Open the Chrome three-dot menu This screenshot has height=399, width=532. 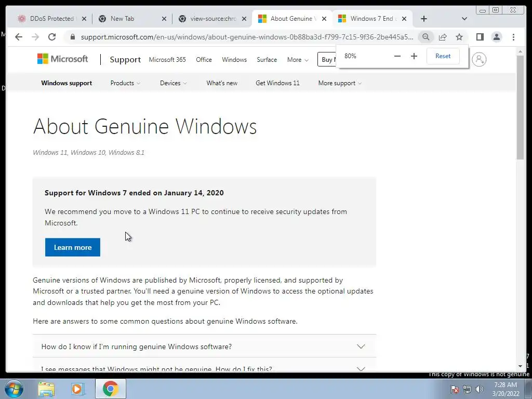513,37
